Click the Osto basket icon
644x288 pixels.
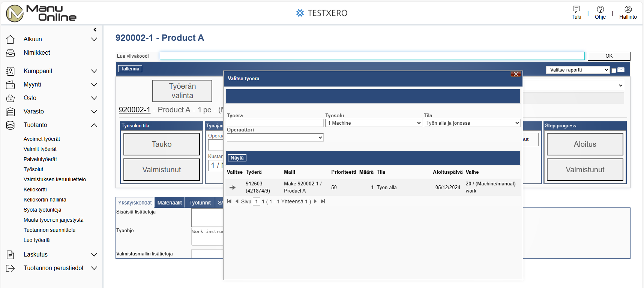tap(11, 98)
